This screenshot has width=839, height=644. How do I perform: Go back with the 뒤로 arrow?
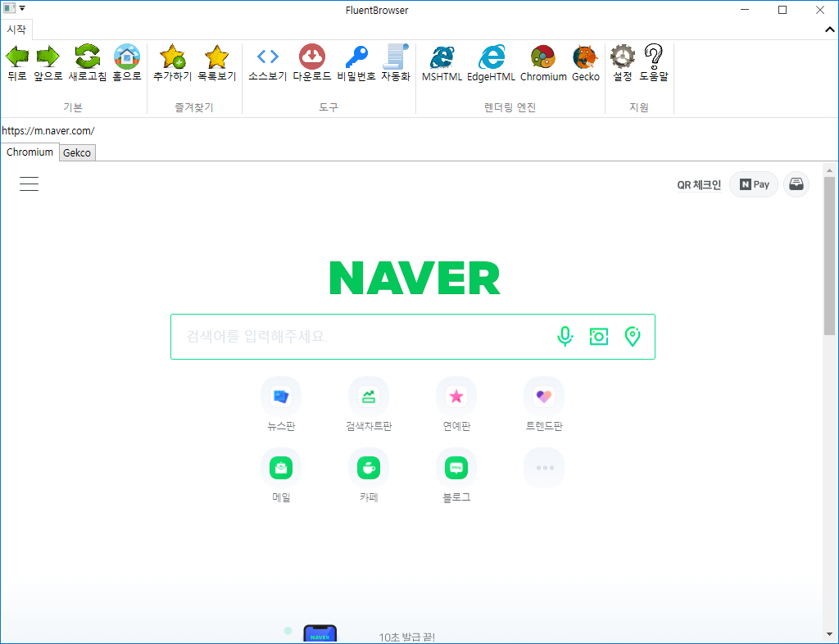(x=17, y=62)
